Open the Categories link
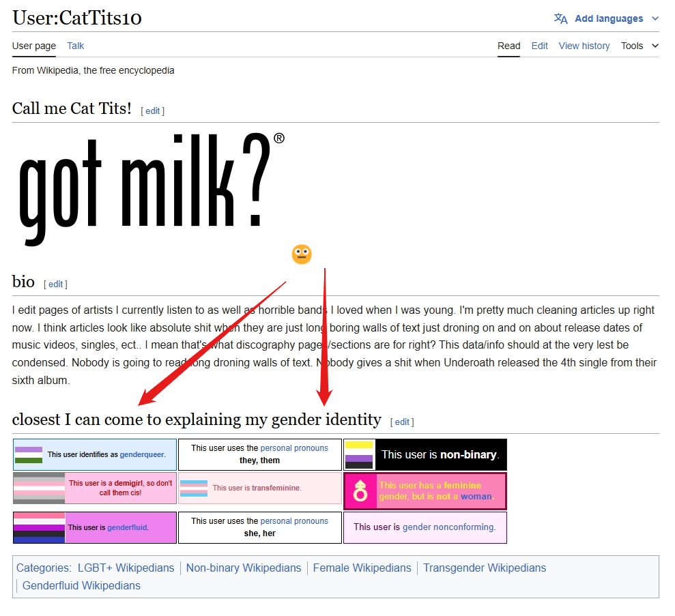This screenshot has width=675, height=616. click(x=43, y=568)
